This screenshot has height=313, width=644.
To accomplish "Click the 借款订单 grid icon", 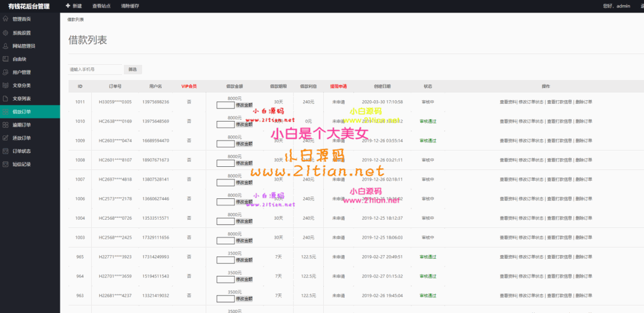I will coord(5,111).
